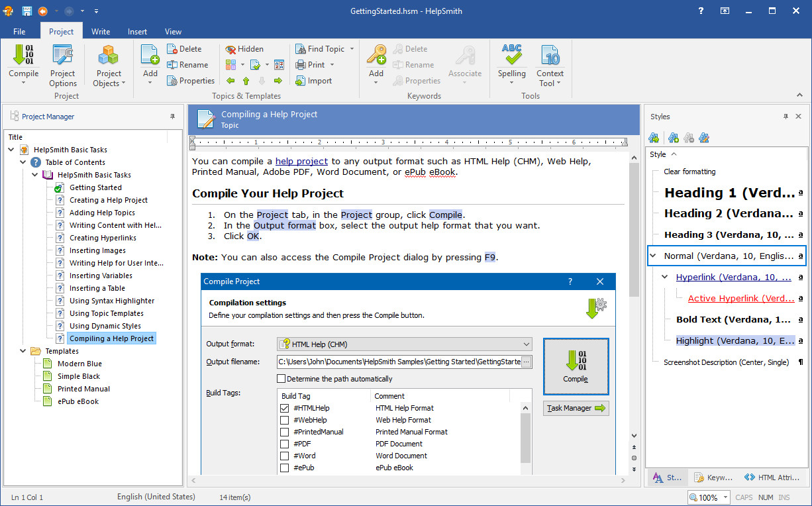
Task: Open the Find Topic dropdown arrow
Action: pyautogui.click(x=352, y=49)
